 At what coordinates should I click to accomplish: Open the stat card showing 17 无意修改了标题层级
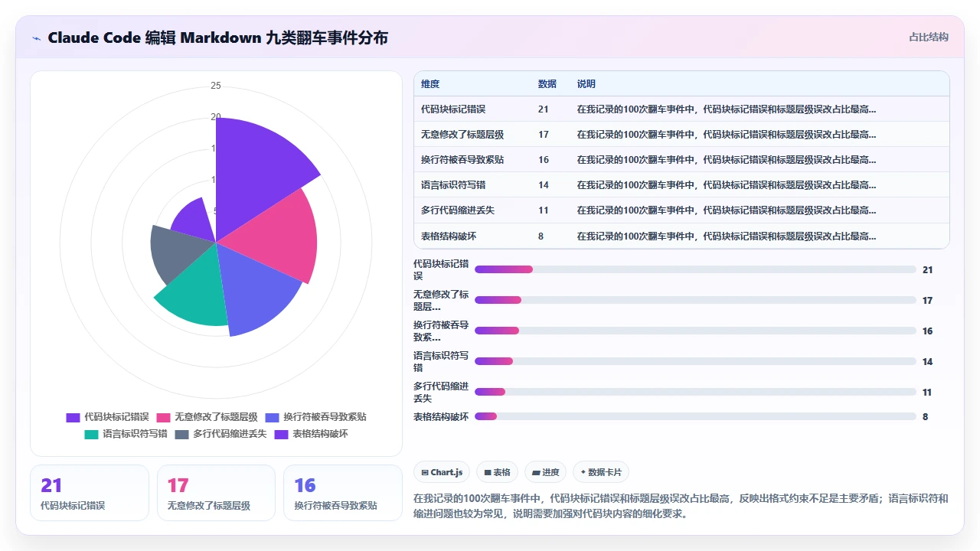click(216, 493)
